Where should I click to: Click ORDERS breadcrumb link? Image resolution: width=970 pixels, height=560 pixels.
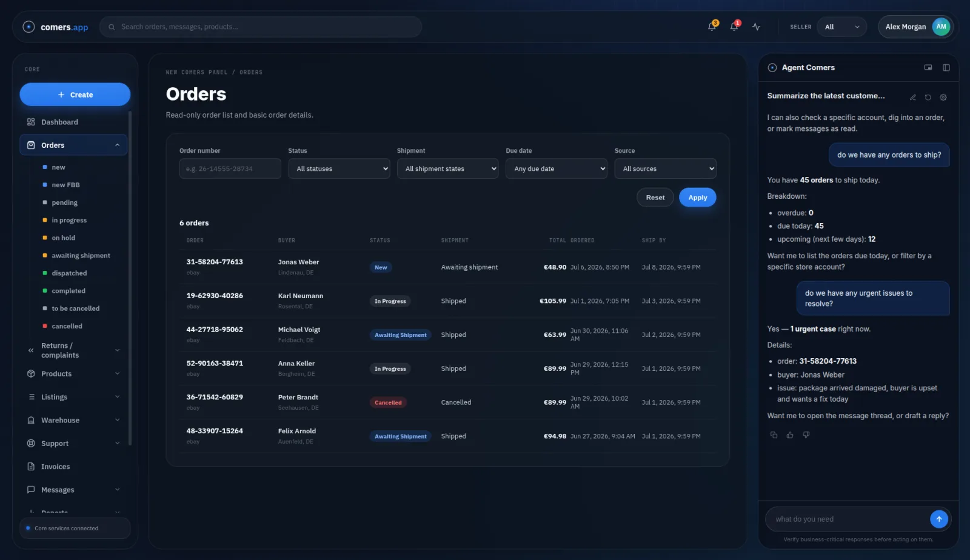pyautogui.click(x=251, y=72)
